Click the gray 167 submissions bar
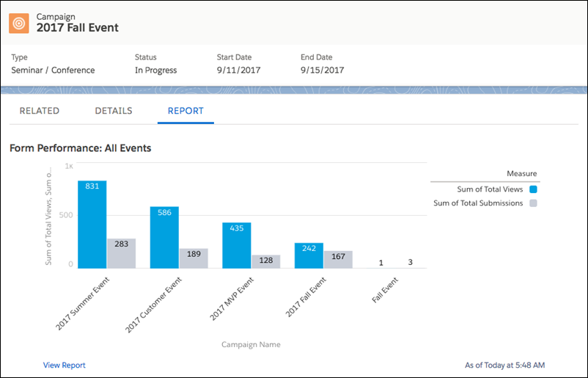This screenshot has height=378, width=588. pyautogui.click(x=338, y=260)
